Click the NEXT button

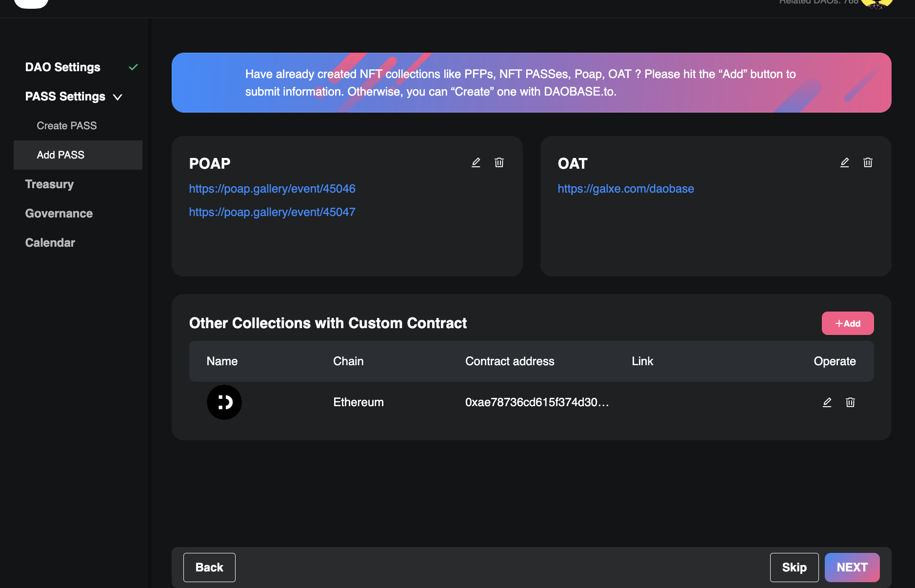pos(852,568)
